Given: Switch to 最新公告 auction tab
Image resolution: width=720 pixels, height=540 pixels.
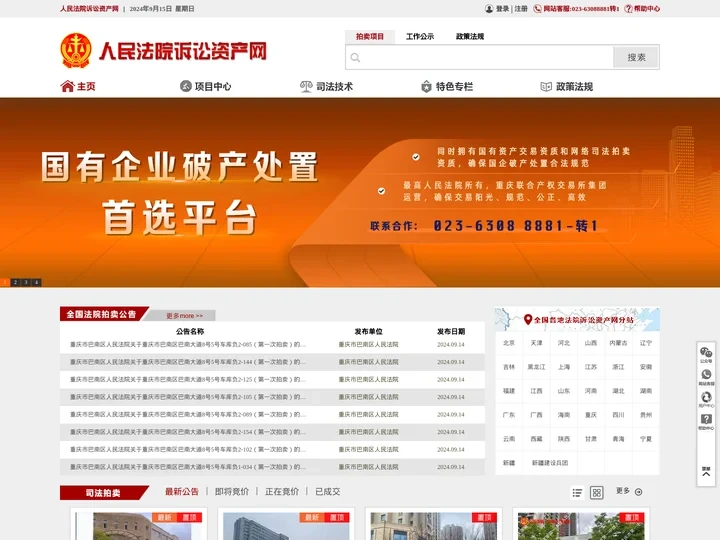Looking at the screenshot, I should 182,492.
